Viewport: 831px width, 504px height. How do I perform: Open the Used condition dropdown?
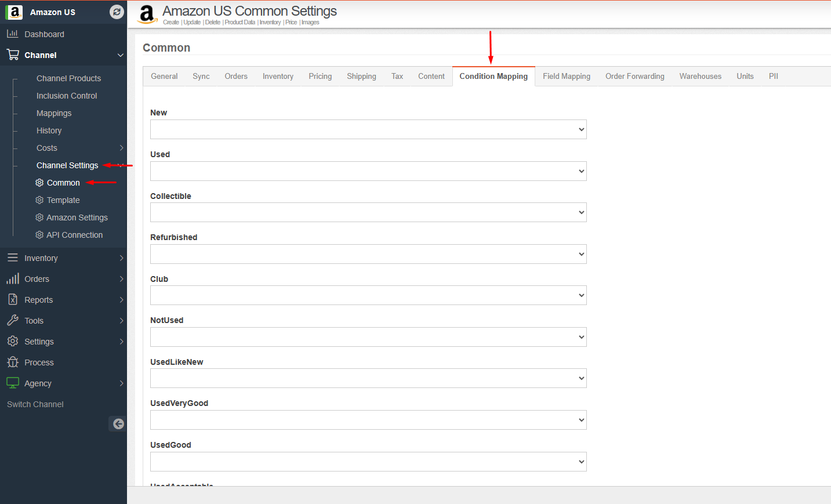coord(368,171)
